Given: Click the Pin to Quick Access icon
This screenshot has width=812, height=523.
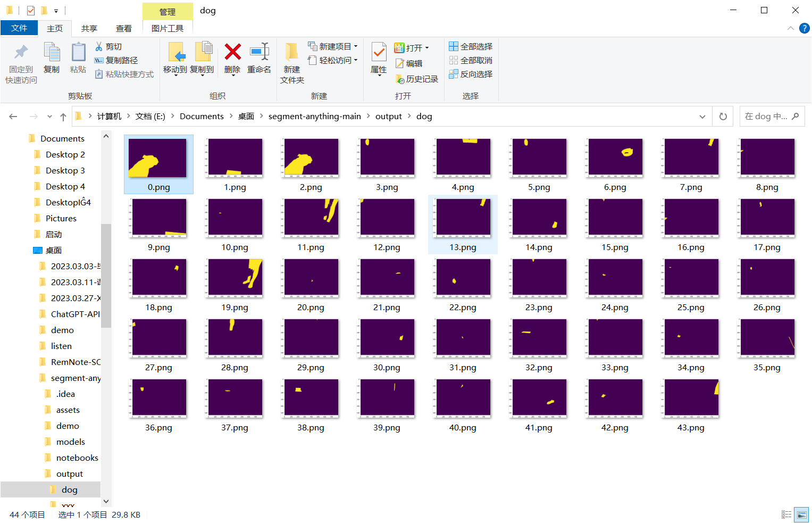Looking at the screenshot, I should click(21, 52).
